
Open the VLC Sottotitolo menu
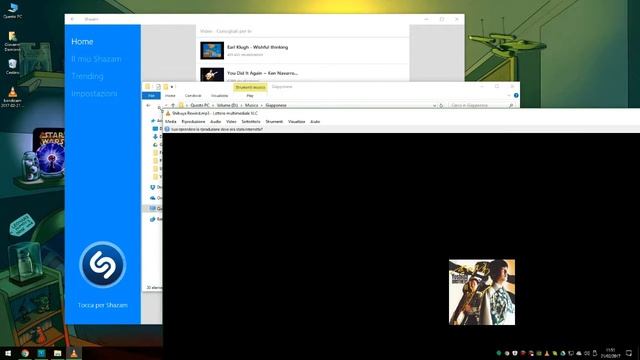click(251, 122)
